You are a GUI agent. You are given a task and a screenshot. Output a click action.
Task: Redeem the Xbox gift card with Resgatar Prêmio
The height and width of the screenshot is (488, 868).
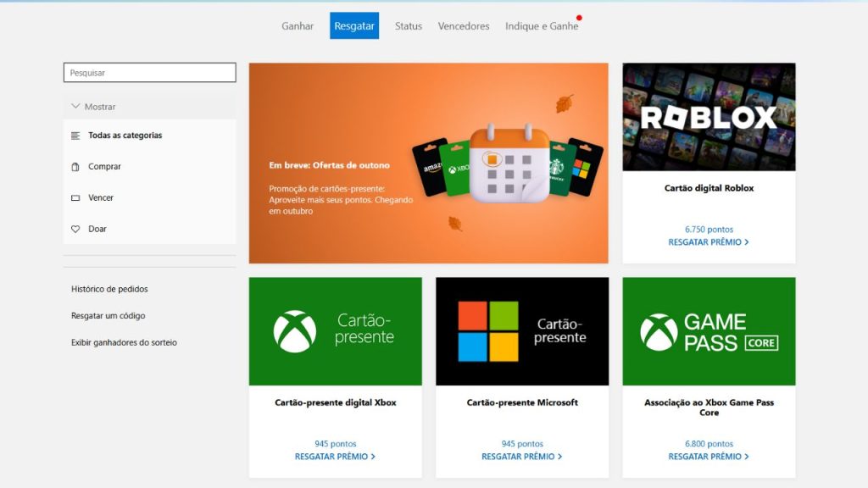tap(335, 457)
